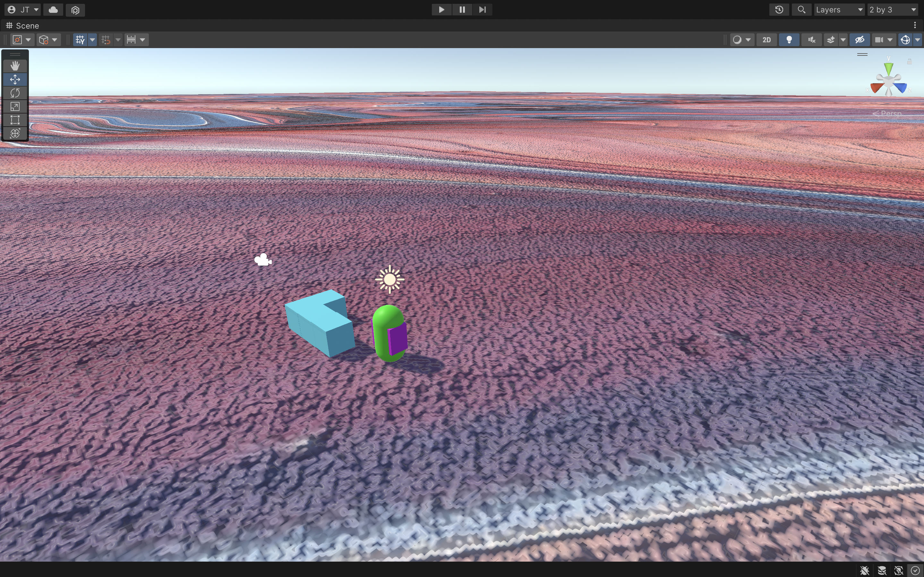Switch view with the 2D button
The width and height of the screenshot is (924, 577).
point(766,40)
